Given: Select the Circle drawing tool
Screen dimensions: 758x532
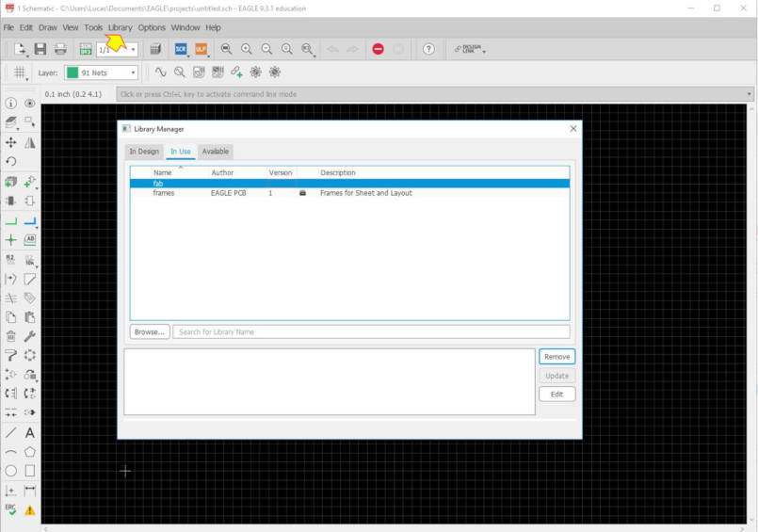Looking at the screenshot, I should coord(10,471).
